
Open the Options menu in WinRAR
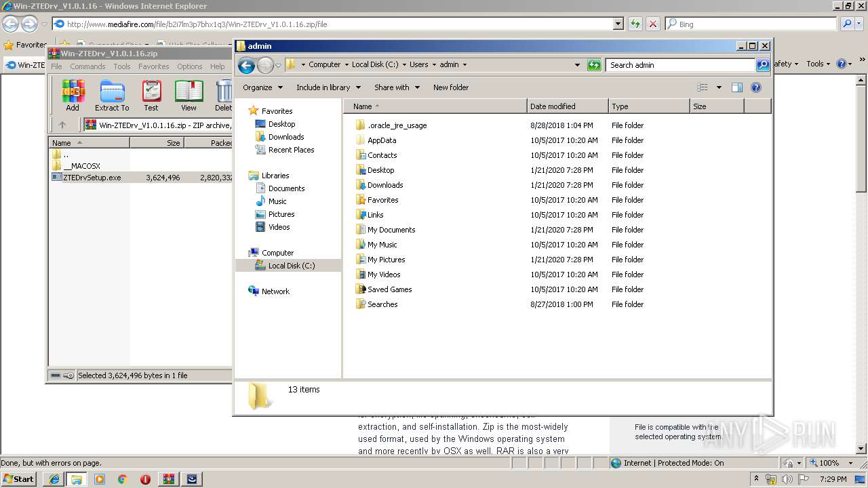190,66
